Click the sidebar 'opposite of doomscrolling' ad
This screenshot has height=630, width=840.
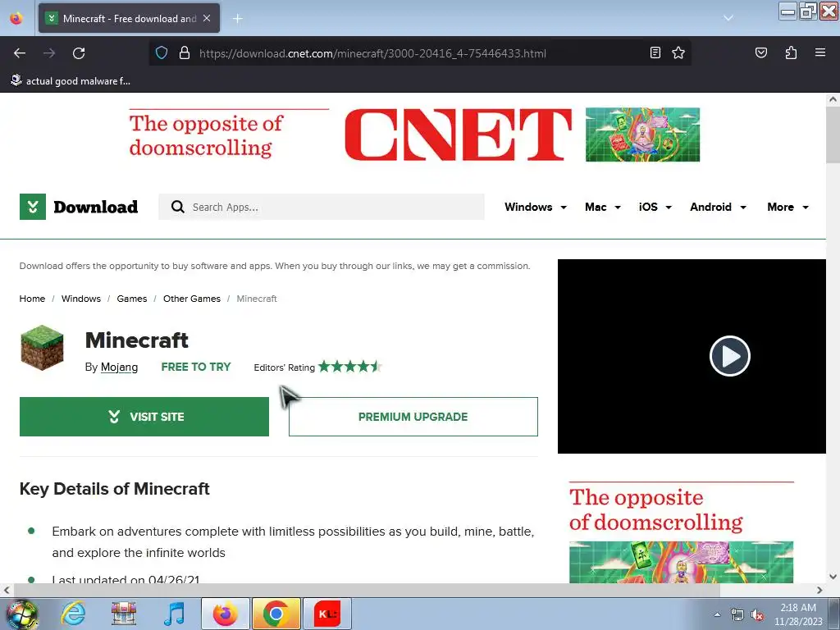coord(681,532)
